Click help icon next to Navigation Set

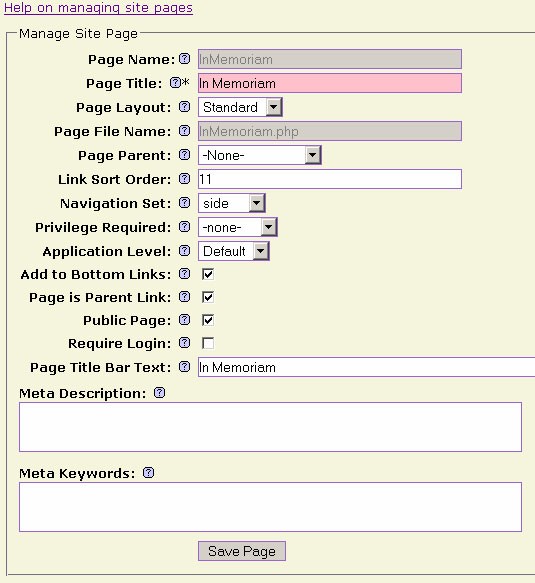pyautogui.click(x=184, y=203)
